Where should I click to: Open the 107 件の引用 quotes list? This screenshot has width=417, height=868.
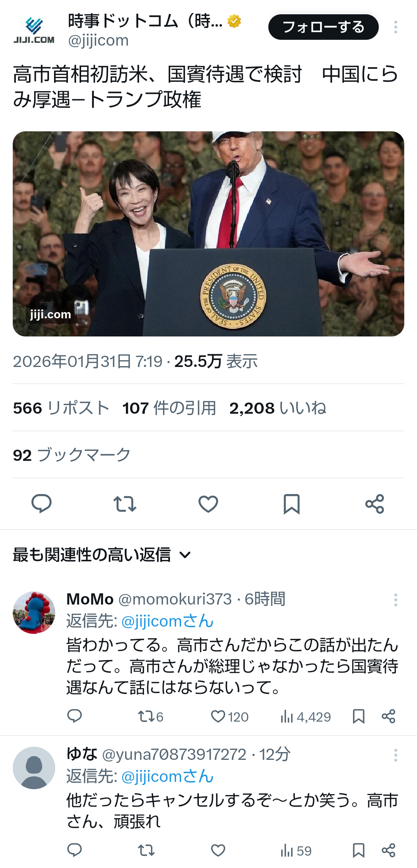(x=169, y=408)
